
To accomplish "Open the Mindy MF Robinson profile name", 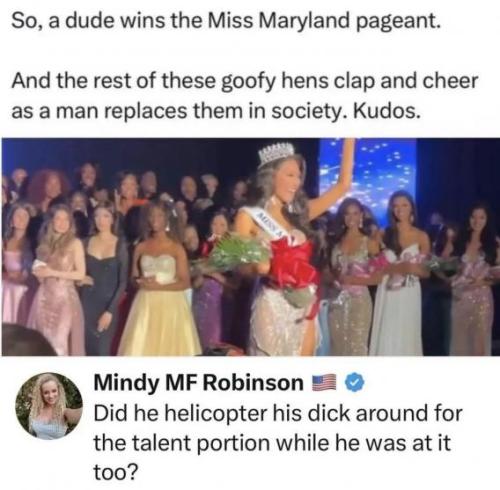I will pyautogui.click(x=198, y=383).
